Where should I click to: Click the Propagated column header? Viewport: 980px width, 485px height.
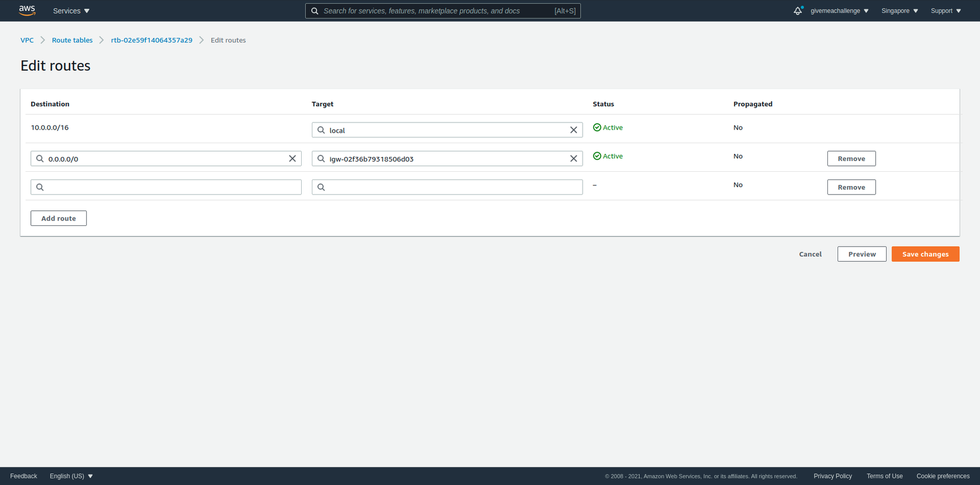[753, 104]
